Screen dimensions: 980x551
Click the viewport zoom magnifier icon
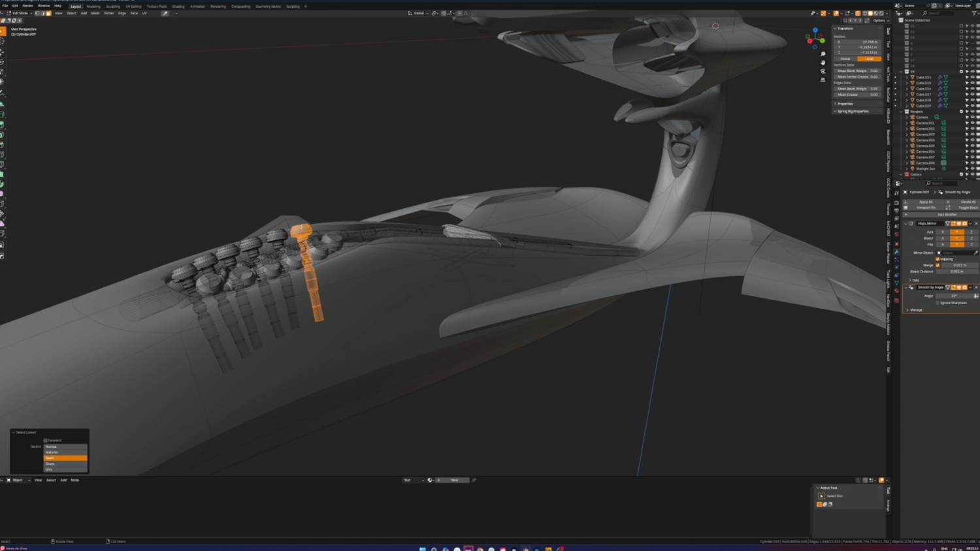(x=823, y=54)
